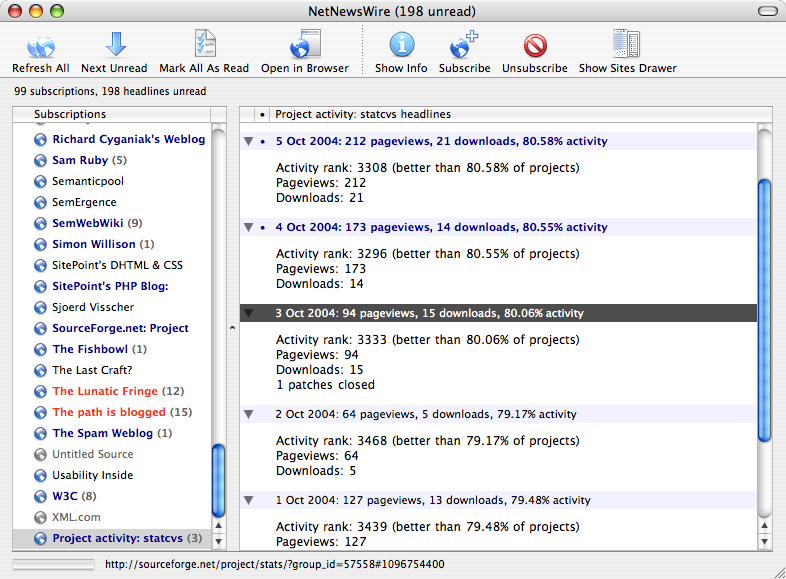Select The Lunatic Fringe feed
Screen dimensions: 786x579
tap(104, 391)
